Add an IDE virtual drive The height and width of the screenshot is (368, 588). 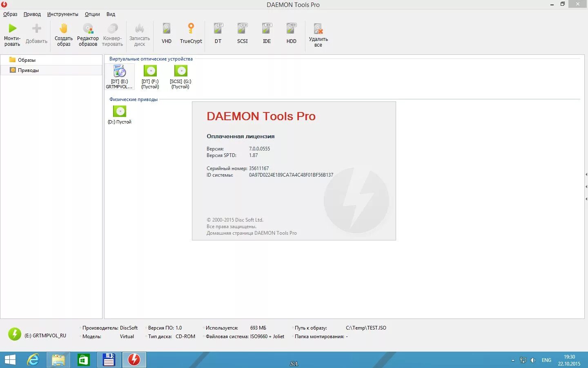coord(267,34)
